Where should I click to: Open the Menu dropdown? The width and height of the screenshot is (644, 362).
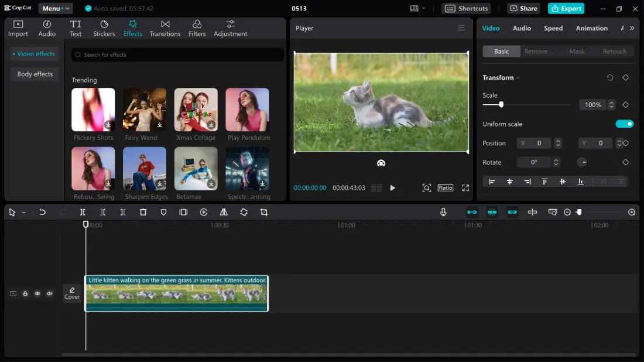(x=56, y=8)
